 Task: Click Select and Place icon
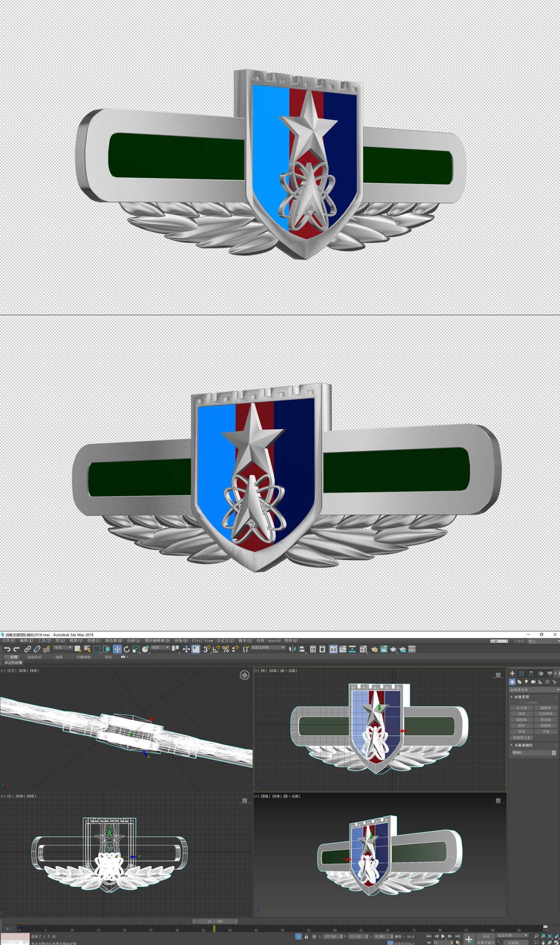tap(145, 649)
